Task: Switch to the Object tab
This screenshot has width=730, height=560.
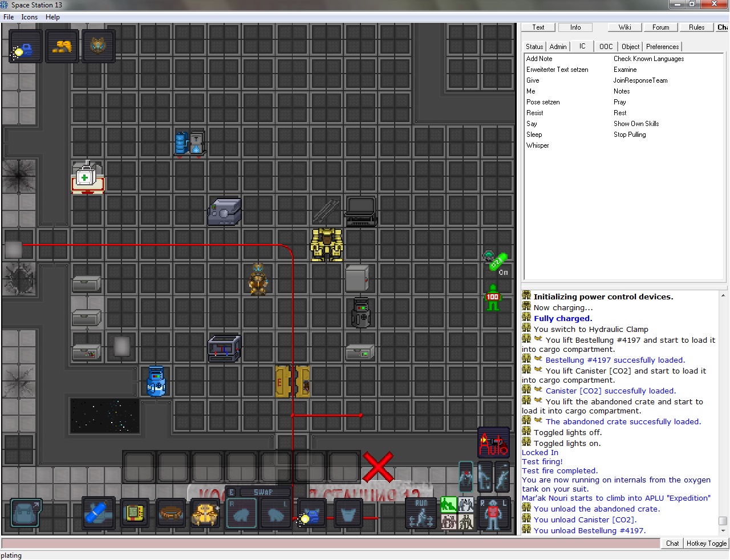Action: coord(630,47)
